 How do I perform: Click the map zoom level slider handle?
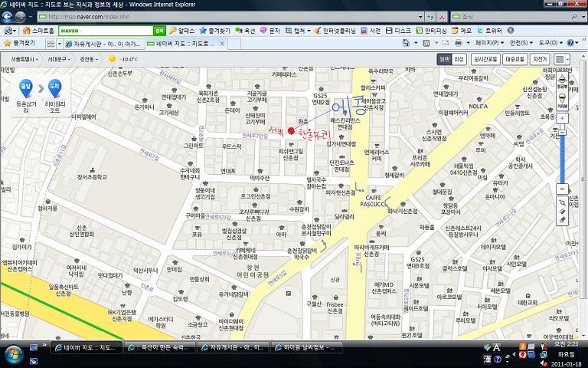click(x=562, y=133)
